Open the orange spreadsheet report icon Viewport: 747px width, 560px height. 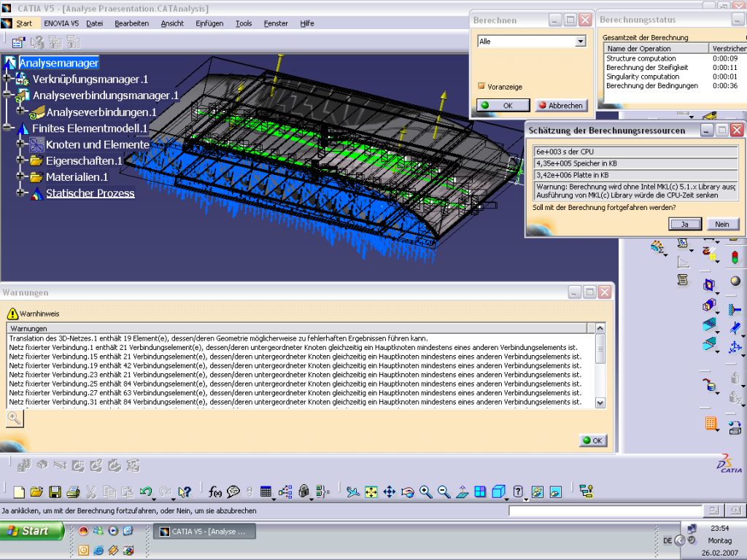711,423
